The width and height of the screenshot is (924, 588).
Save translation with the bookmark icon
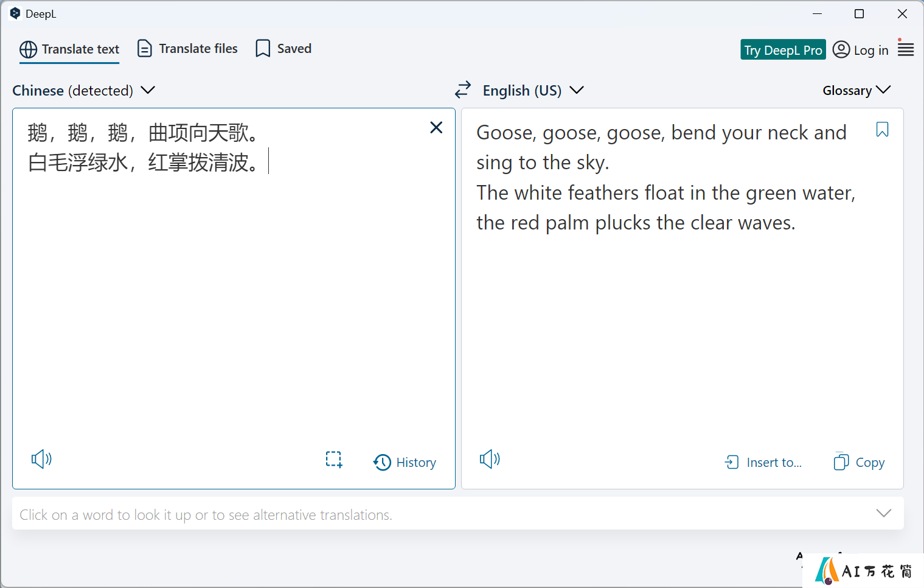click(882, 130)
